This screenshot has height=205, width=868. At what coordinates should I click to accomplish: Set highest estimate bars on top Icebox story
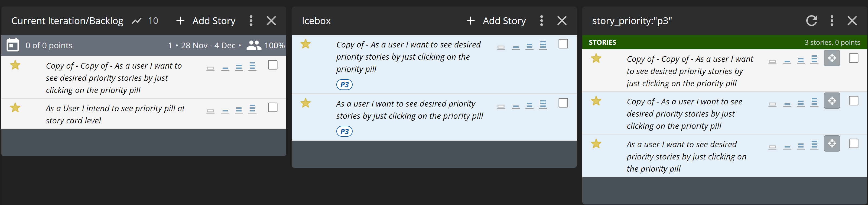click(x=543, y=45)
